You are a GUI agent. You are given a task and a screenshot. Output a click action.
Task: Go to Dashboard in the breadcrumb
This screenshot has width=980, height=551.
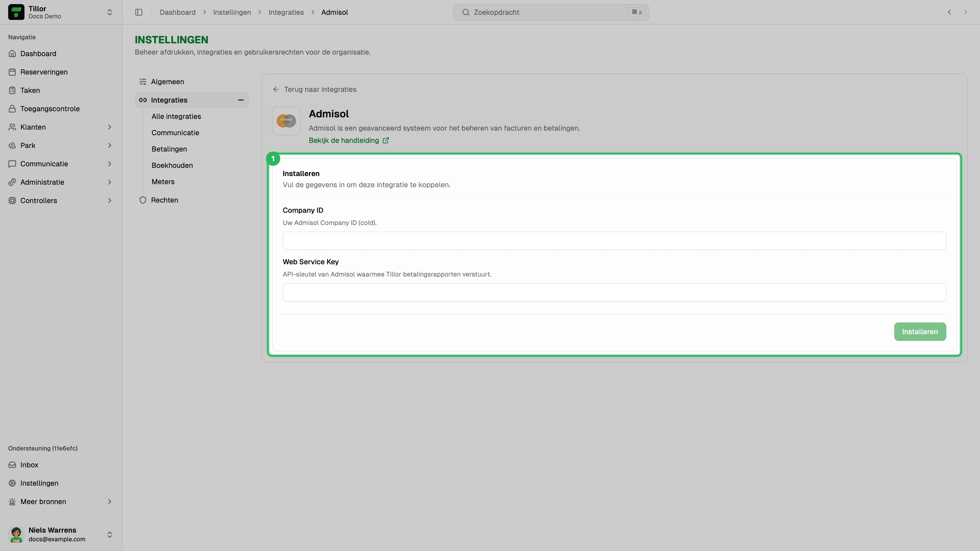coord(178,12)
